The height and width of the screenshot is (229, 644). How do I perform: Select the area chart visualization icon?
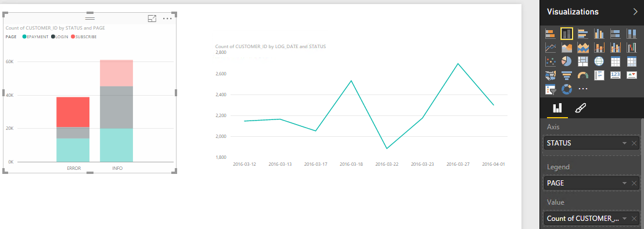pyautogui.click(x=567, y=48)
